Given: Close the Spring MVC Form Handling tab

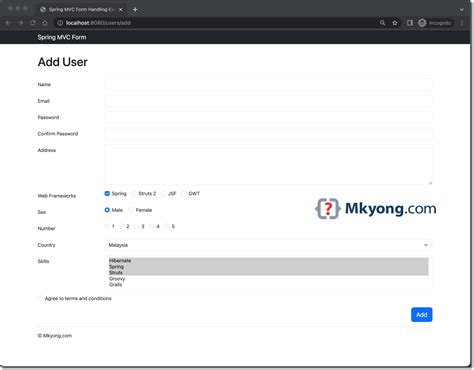Looking at the screenshot, I should click(121, 9).
